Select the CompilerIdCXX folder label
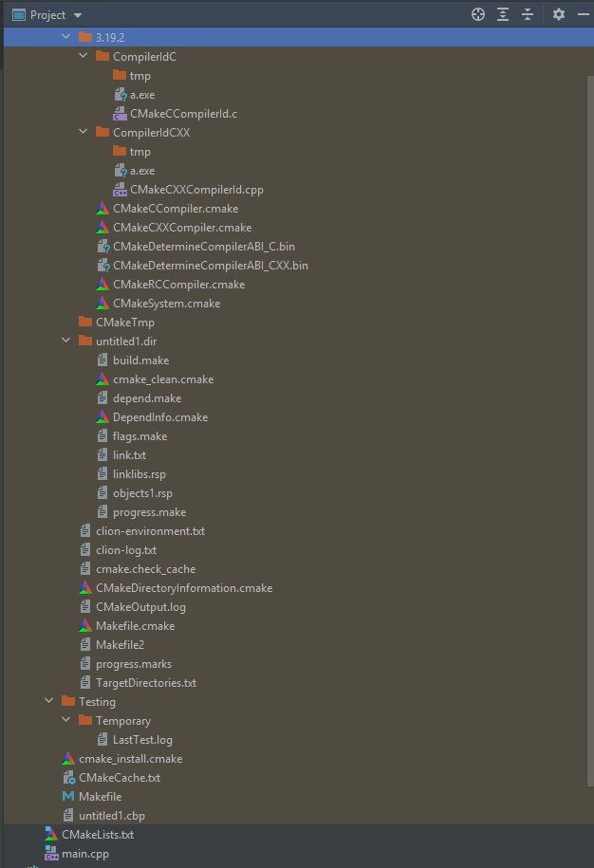The height and width of the screenshot is (868, 594). pos(151,132)
